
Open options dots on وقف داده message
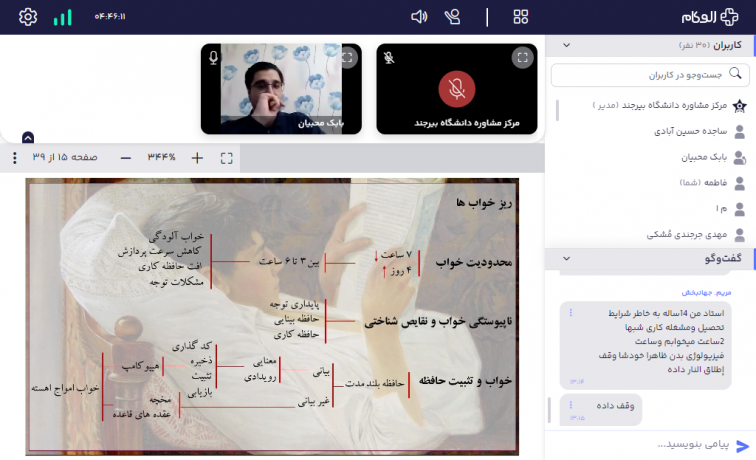[571, 405]
